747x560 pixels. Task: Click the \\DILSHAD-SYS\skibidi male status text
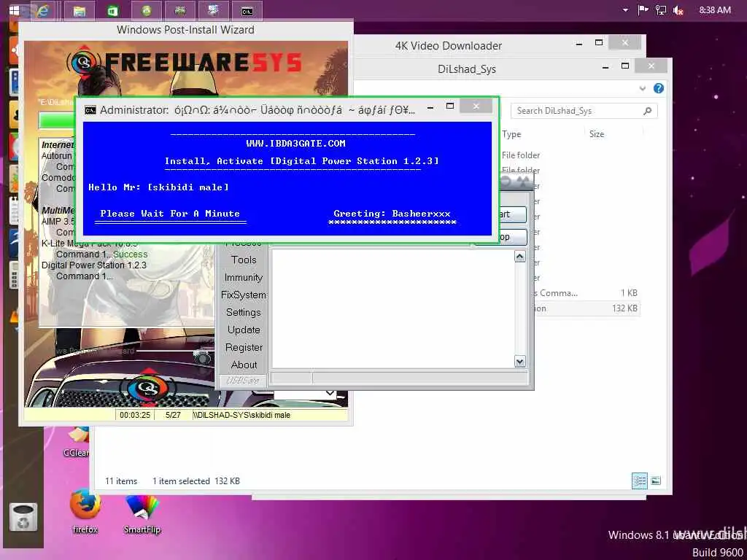point(241,415)
